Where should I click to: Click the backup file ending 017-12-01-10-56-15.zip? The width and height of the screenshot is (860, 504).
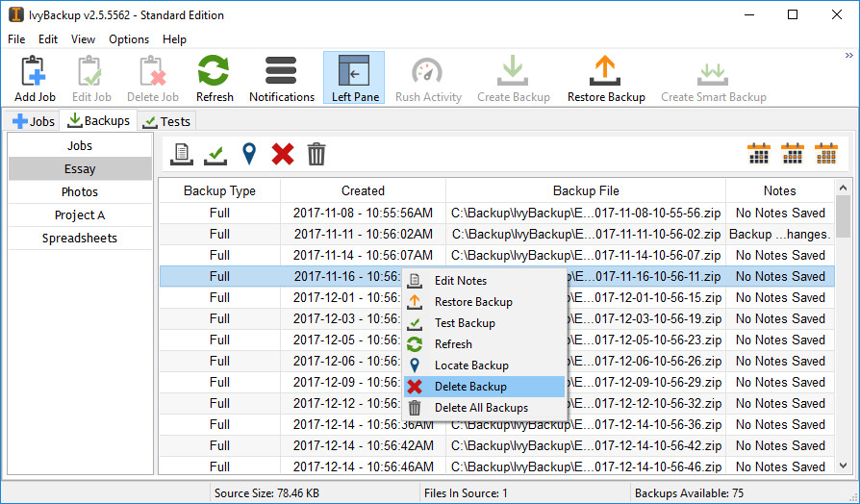[x=586, y=298]
